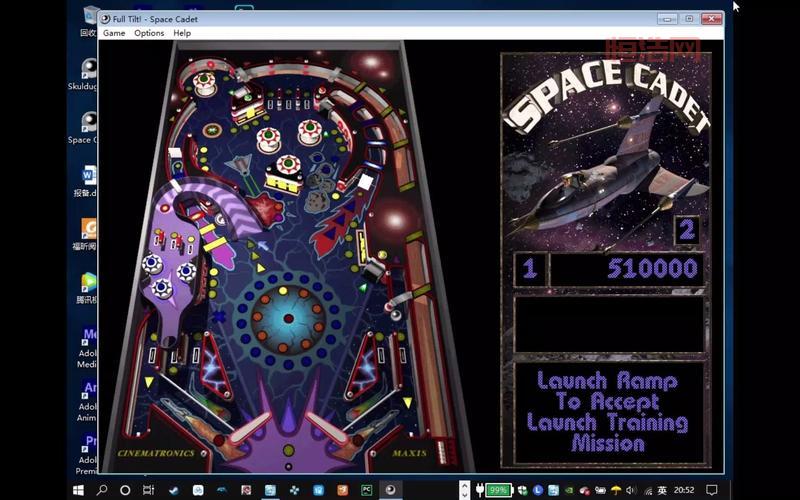The image size is (800, 500).
Task: Open PyCharm from the taskbar
Action: click(366, 490)
